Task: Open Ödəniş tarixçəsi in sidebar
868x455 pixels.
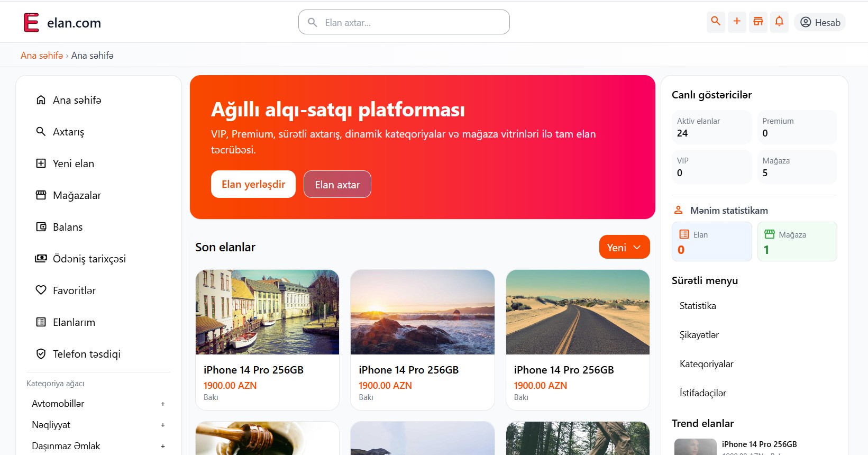Action: (89, 259)
